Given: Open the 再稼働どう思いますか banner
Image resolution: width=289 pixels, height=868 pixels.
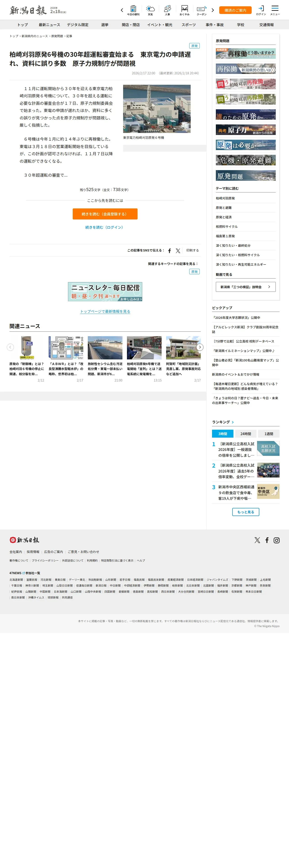Looking at the screenshot, I should point(246,54).
